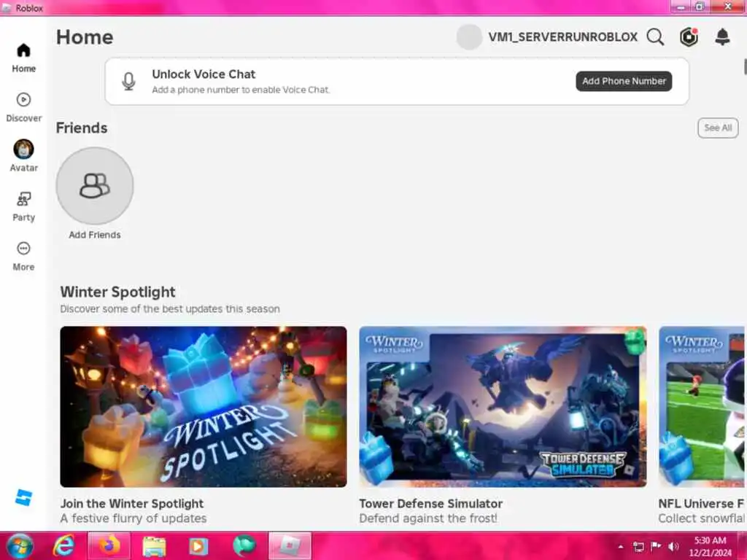747x560 pixels.
Task: Open the Tower Defense Simulator thumbnail
Action: point(503,406)
